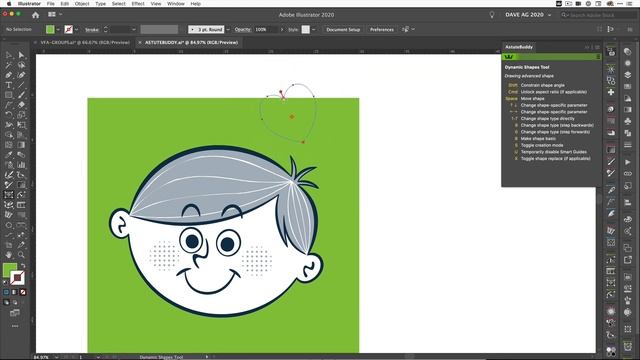Select the Direct Selection arrow tool

coord(21,55)
